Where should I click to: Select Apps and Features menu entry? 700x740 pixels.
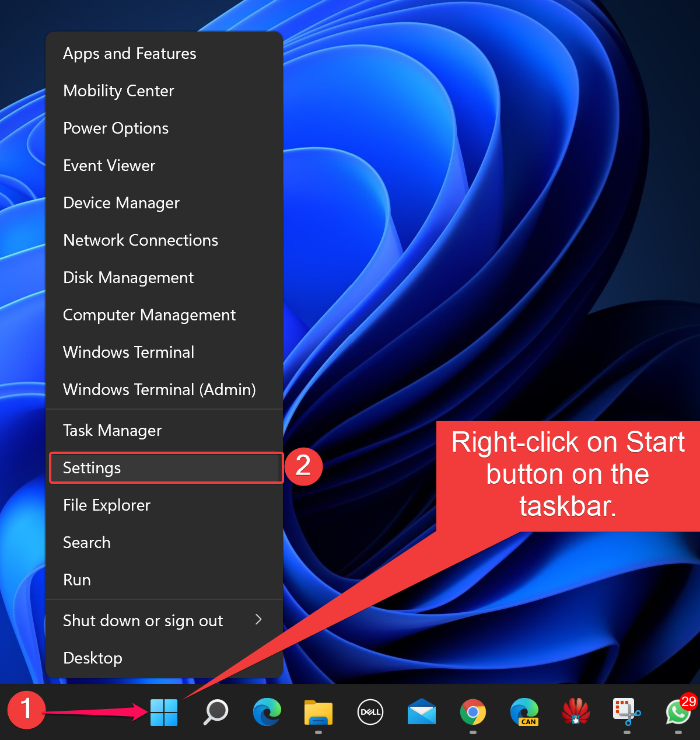164,54
